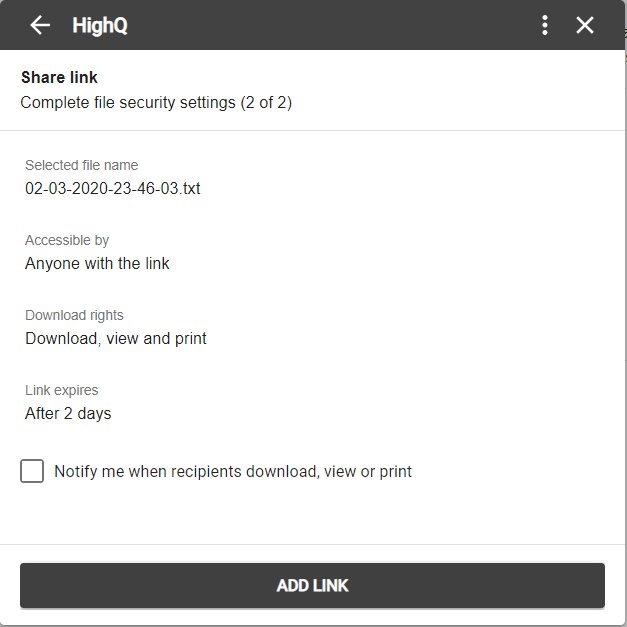627x627 pixels.
Task: Click the Selected file name label
Action: 82,165
